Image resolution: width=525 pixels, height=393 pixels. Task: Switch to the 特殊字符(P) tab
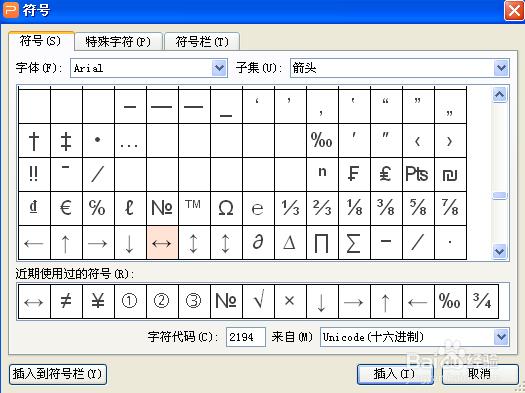119,42
